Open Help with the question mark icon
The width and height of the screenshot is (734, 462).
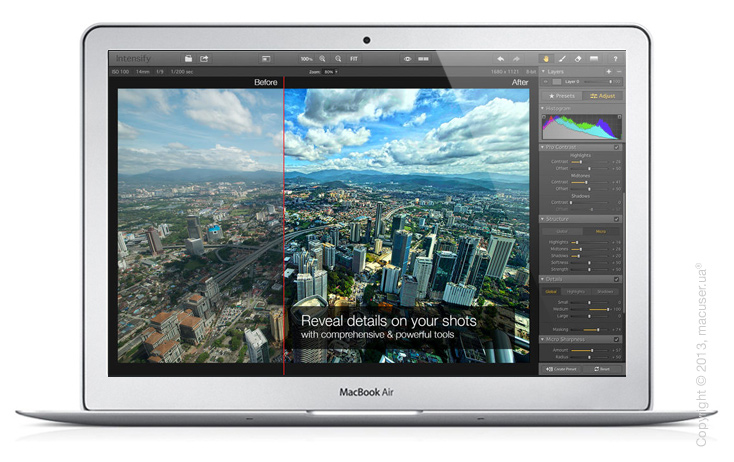616,59
